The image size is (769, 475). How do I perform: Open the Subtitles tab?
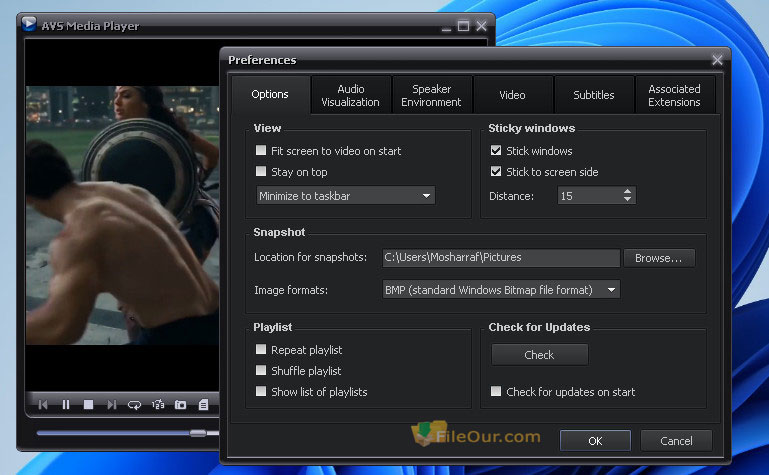[x=594, y=95]
